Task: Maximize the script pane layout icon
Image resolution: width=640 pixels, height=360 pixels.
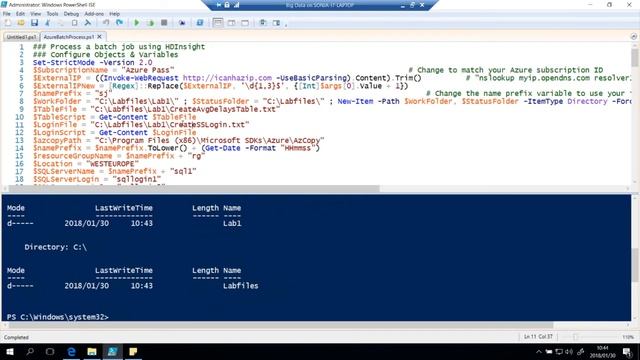Action: pyautogui.click(x=245, y=23)
